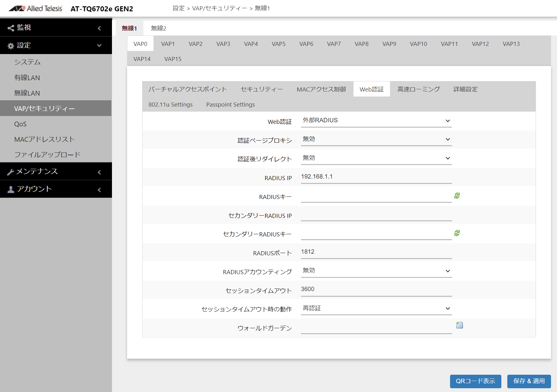Open the 詳細設定 tab
Screen dimensions: 557x392
click(x=465, y=89)
